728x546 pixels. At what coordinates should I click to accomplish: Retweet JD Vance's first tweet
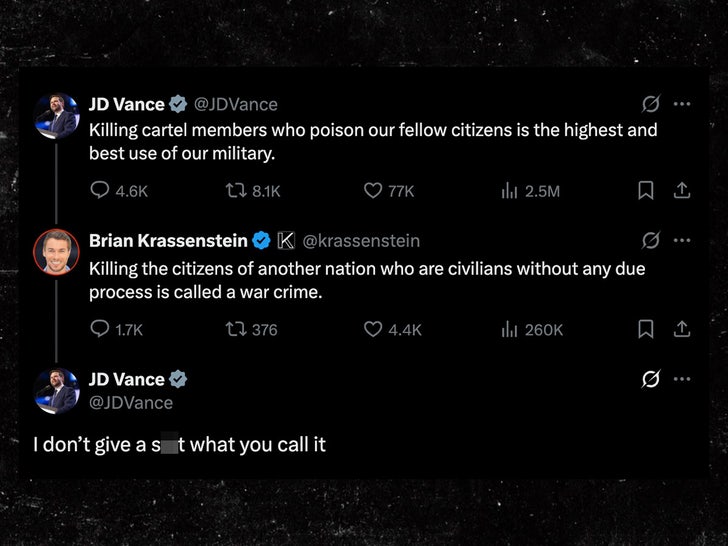240,190
